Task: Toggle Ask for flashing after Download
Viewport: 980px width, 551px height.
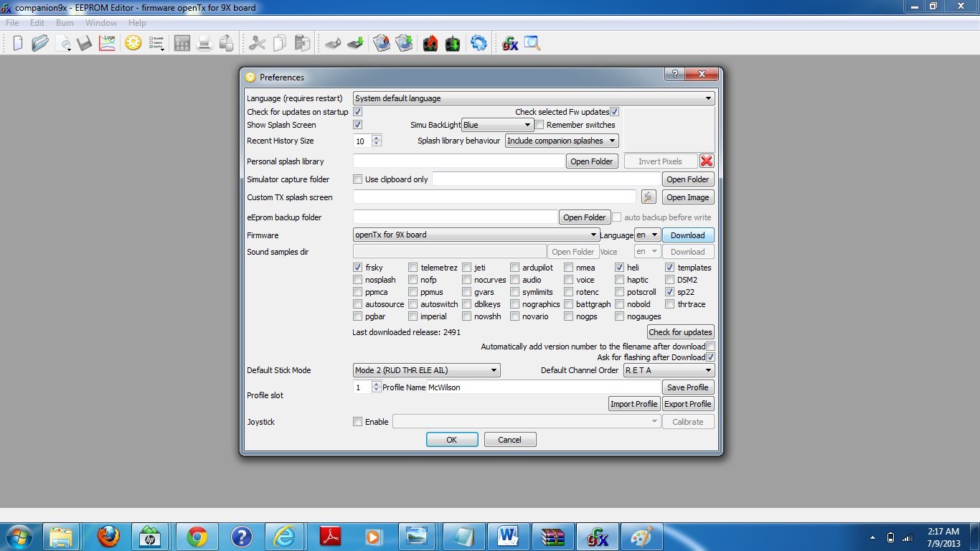Action: coord(711,357)
